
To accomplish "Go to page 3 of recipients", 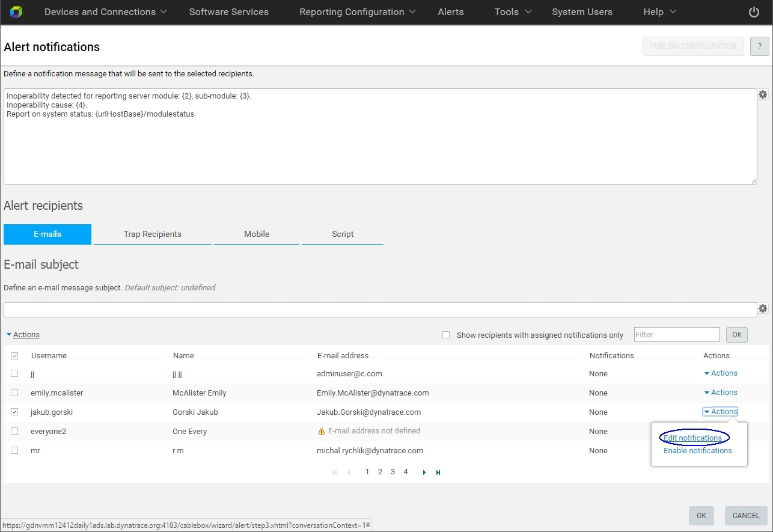I will click(x=393, y=472).
